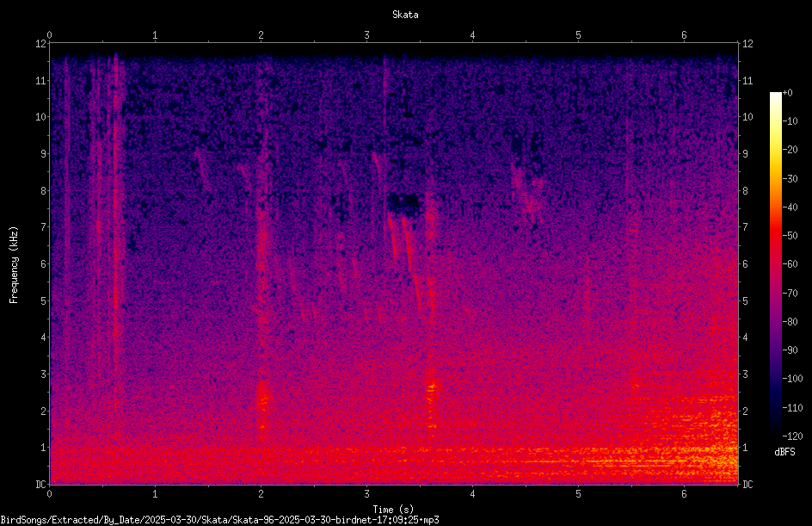Click the "-10" color scale value
Image resolution: width=812 pixels, height=526 pixels.
[x=790, y=121]
